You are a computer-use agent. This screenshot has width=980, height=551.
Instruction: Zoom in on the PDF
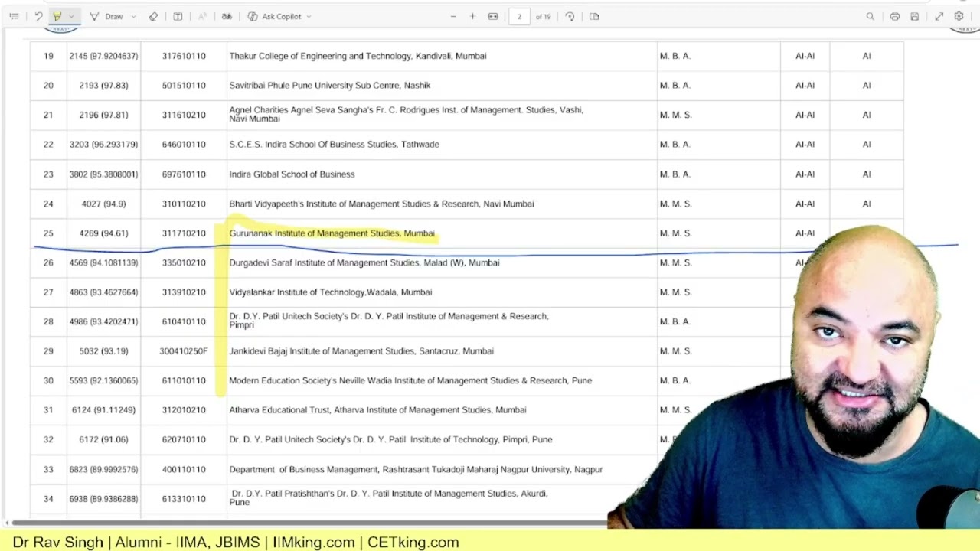(x=472, y=16)
